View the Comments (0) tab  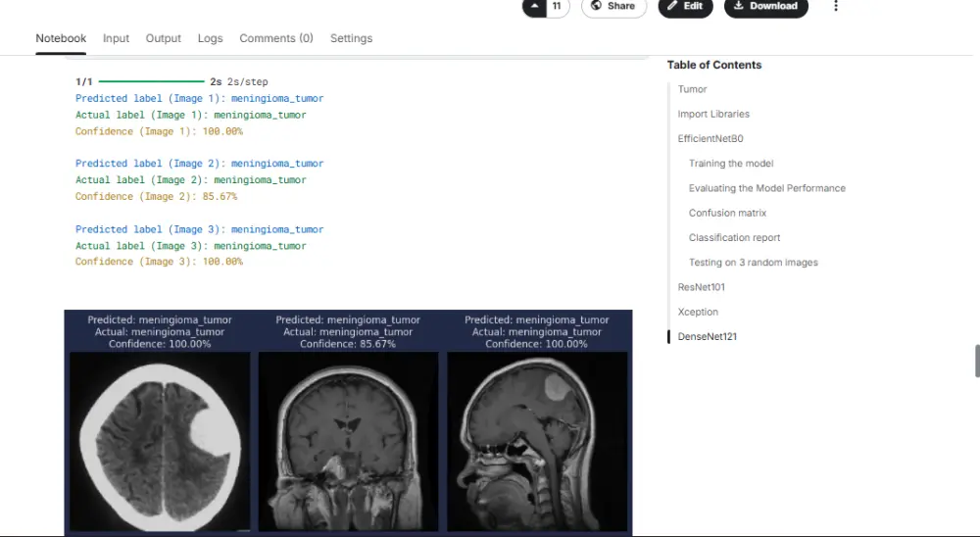pyautogui.click(x=276, y=38)
